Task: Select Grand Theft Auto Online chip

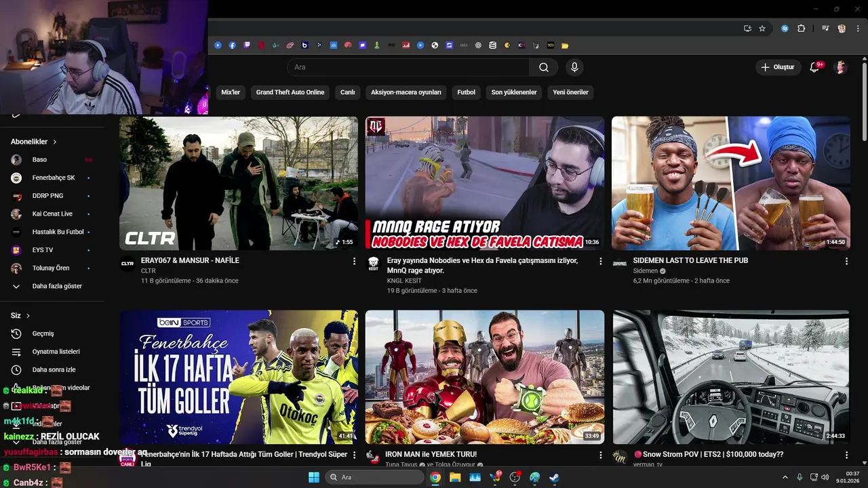Action: pos(290,92)
